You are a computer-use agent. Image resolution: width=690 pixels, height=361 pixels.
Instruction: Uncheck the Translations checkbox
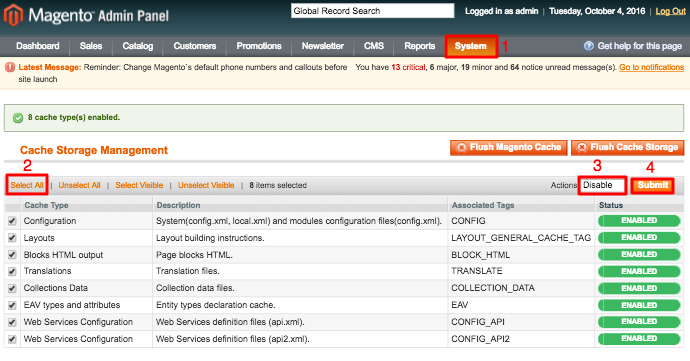(12, 272)
